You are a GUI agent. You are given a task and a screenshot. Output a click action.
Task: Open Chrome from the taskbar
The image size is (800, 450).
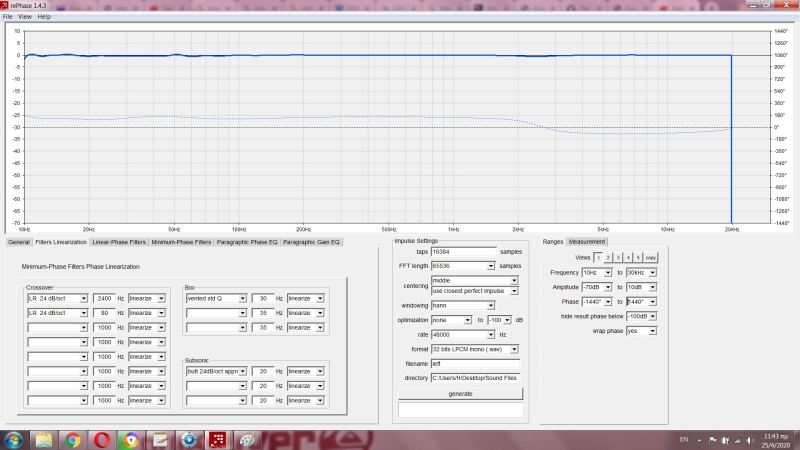point(73,439)
